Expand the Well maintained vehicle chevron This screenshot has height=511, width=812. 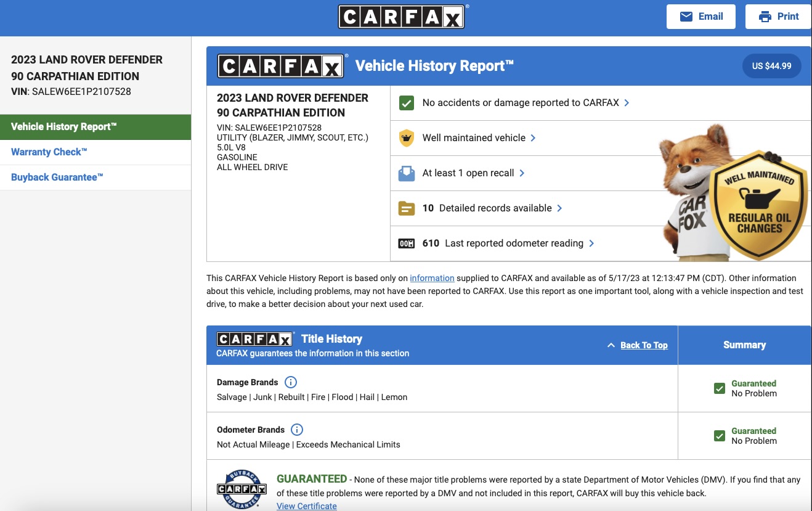click(x=533, y=138)
